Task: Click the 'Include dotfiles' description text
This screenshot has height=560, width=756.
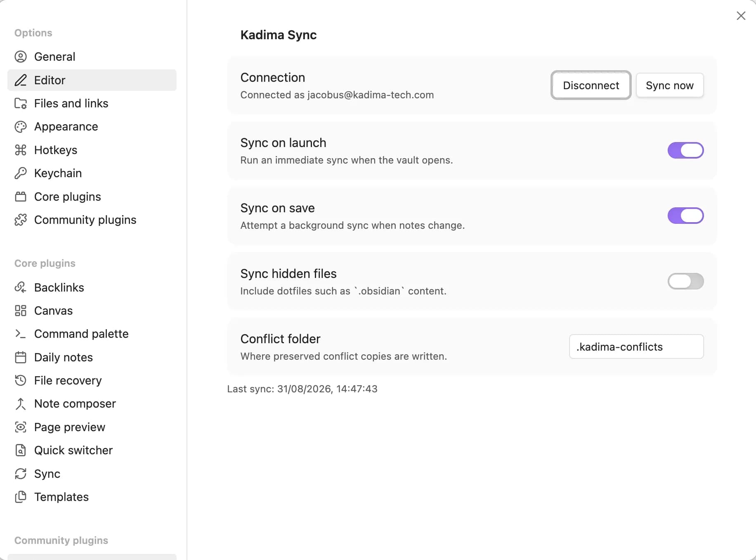Action: 343,291
